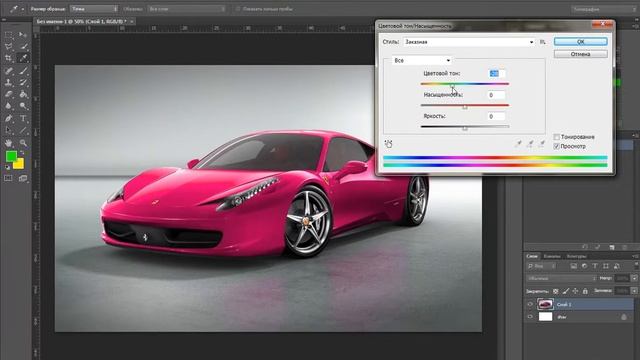Open the Layers panel flyout menu

[636, 256]
